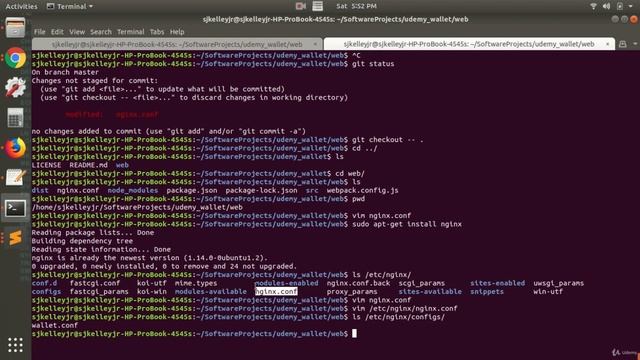
Task: Click node_modules directory name
Action: 133,190
